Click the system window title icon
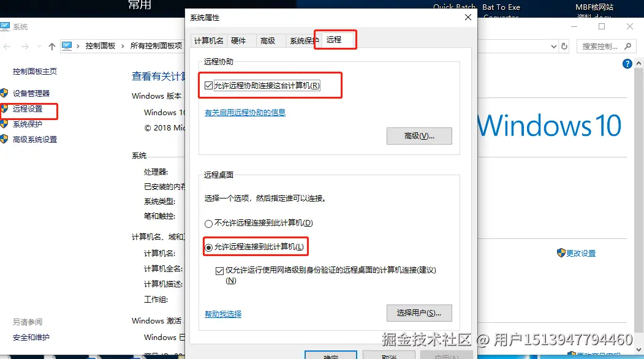The height and width of the screenshot is (359, 644). click(5, 26)
